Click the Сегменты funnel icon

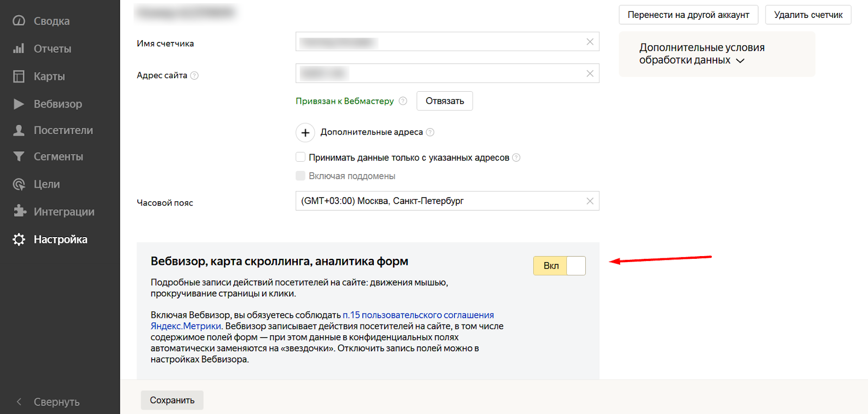coord(19,156)
